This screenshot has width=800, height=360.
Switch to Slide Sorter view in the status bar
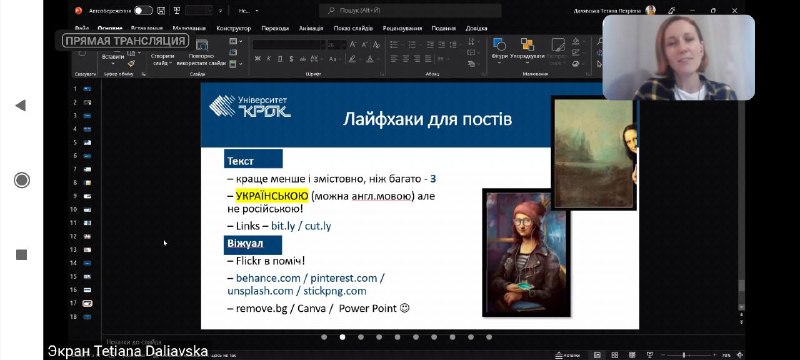click(615, 355)
